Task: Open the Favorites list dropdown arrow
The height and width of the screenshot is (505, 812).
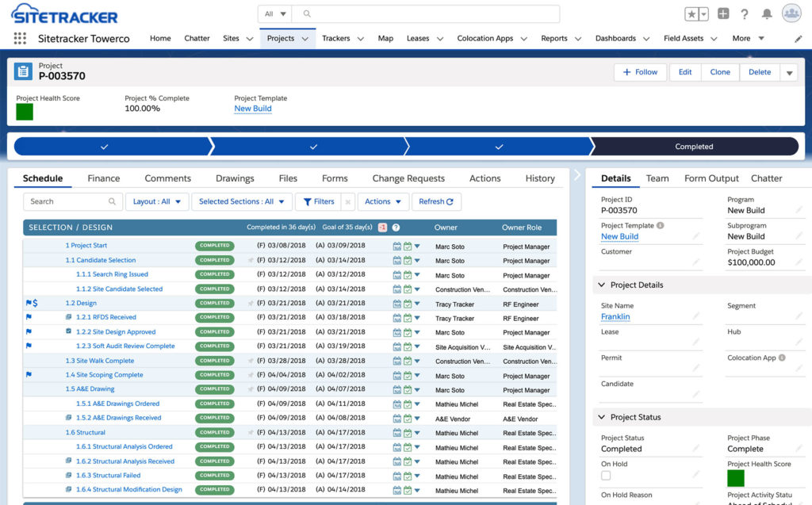Action: pyautogui.click(x=704, y=14)
